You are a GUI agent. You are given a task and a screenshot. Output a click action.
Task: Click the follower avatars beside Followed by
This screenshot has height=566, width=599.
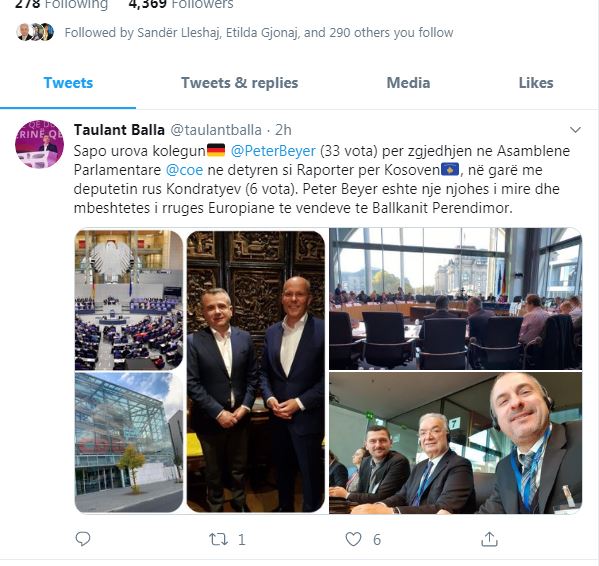[x=35, y=32]
